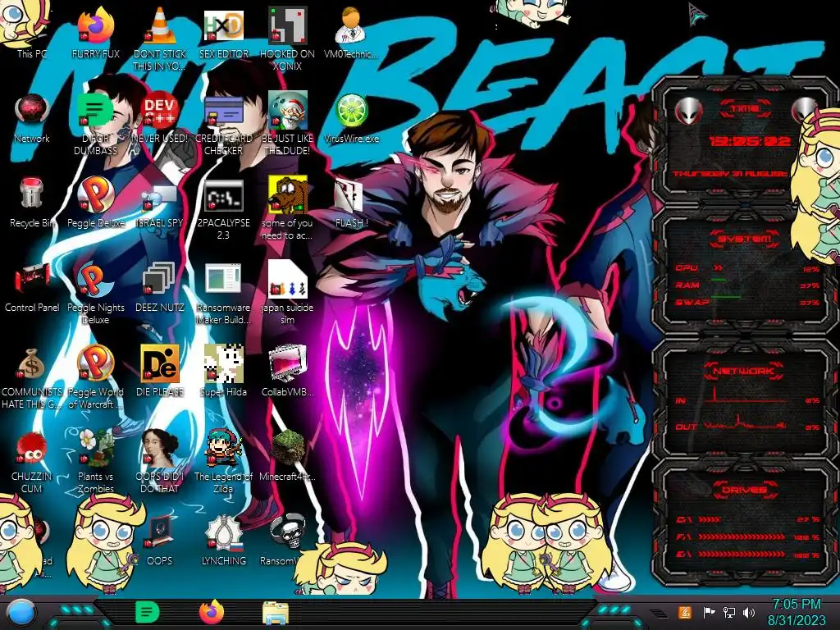
Task: Open the FLASH ! shortcut
Action: click(x=351, y=203)
